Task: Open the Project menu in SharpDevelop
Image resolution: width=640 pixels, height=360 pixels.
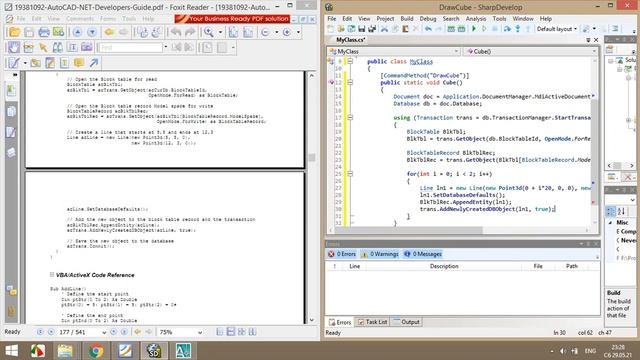Action: (x=385, y=19)
